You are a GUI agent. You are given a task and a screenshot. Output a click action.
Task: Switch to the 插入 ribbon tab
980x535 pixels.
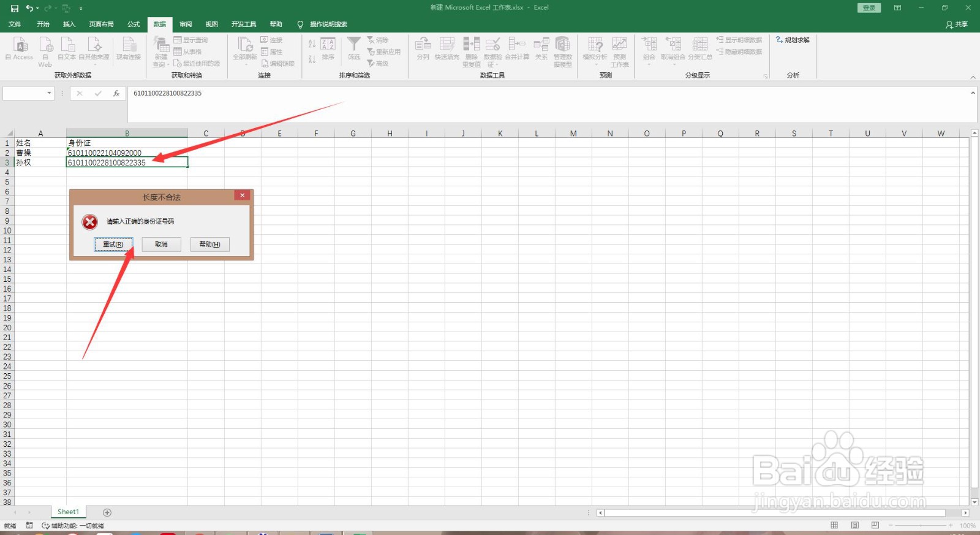click(69, 25)
